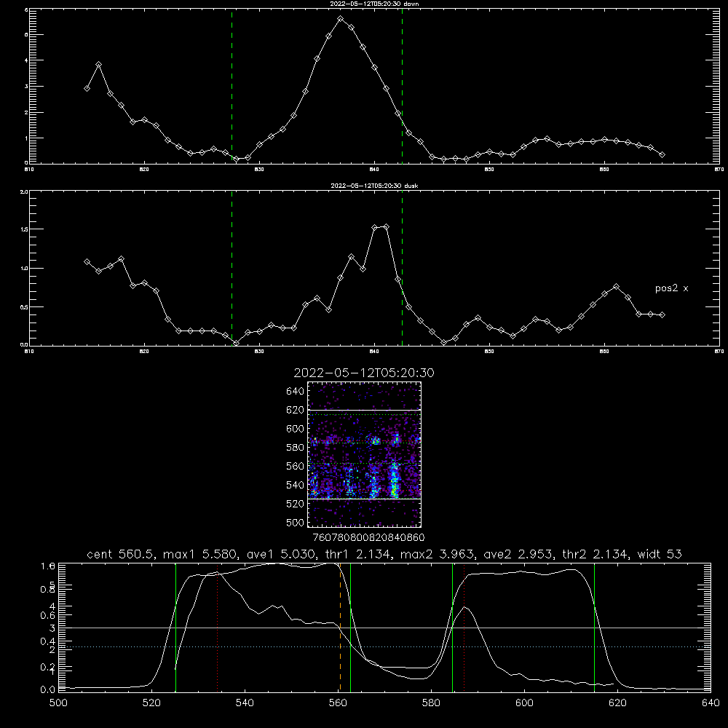Click the green solid line near 525
Screen dimensions: 728x728
pyautogui.click(x=175, y=628)
